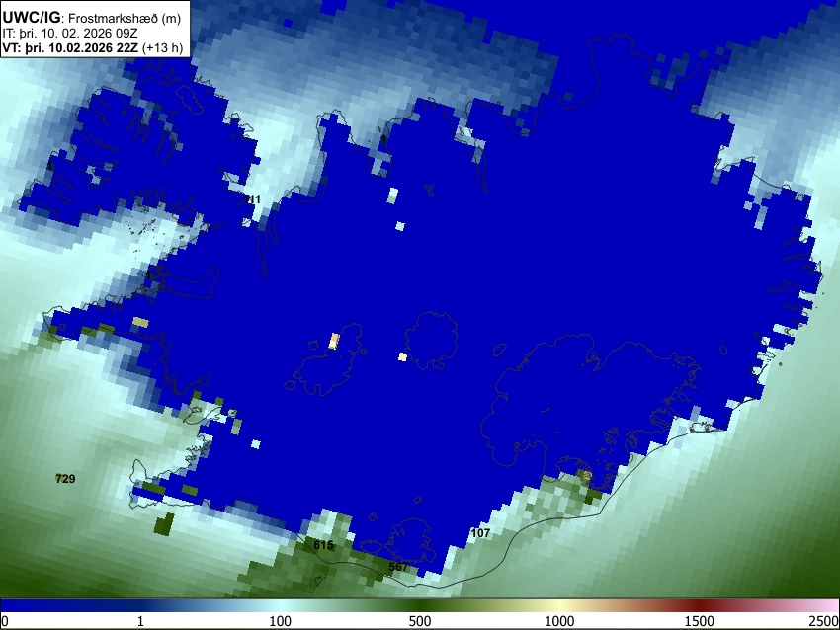Click the 107 value label on the map

pyautogui.click(x=480, y=533)
